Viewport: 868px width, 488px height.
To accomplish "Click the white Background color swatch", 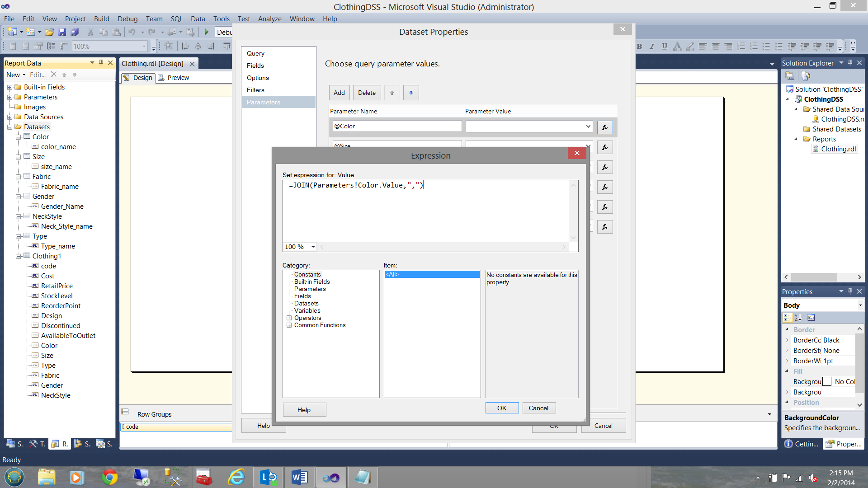I will pyautogui.click(x=827, y=382).
